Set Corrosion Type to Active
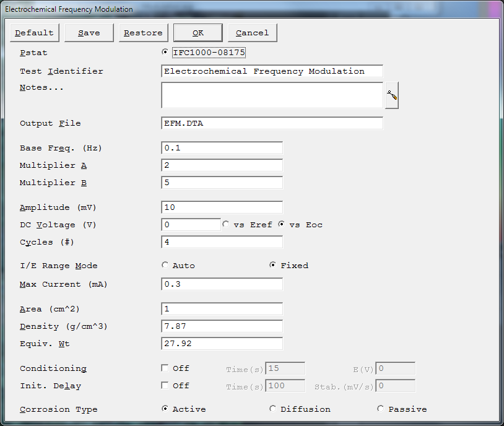Viewport: 504px width, 426px height. point(165,409)
